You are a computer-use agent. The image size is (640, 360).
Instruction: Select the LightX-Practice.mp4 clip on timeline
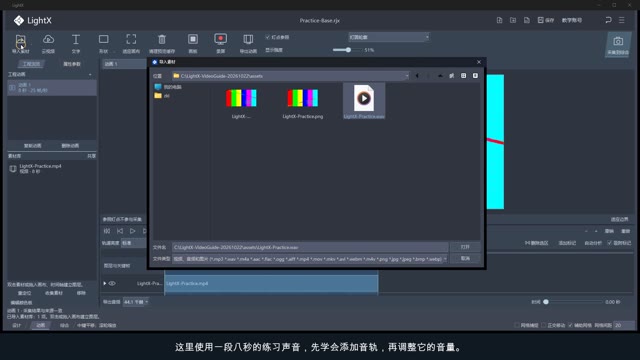pyautogui.click(x=271, y=284)
